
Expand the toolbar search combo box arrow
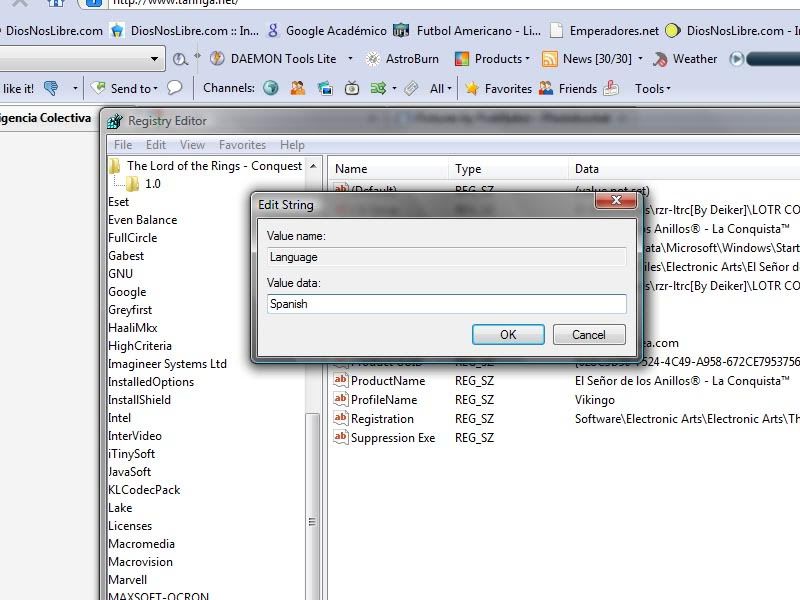(x=154, y=59)
